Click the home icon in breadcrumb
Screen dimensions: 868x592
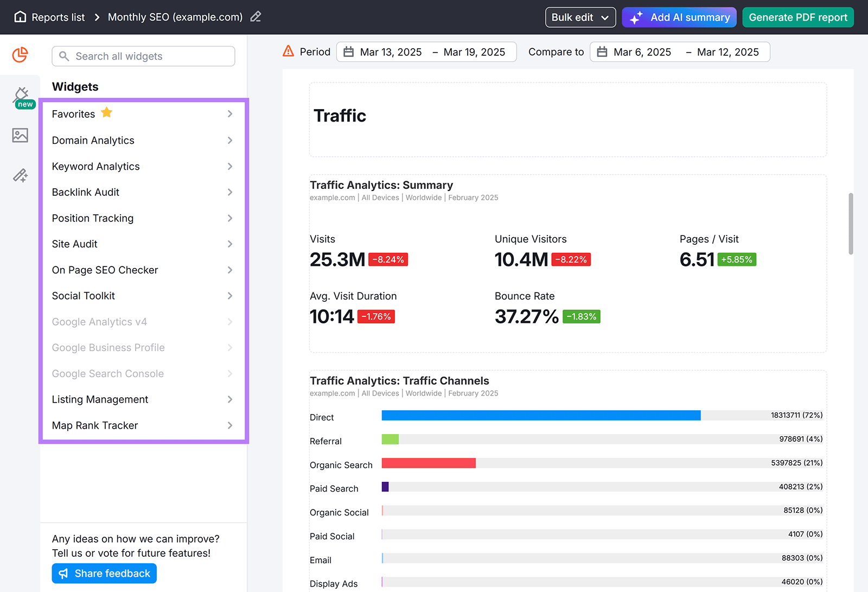pyautogui.click(x=20, y=17)
